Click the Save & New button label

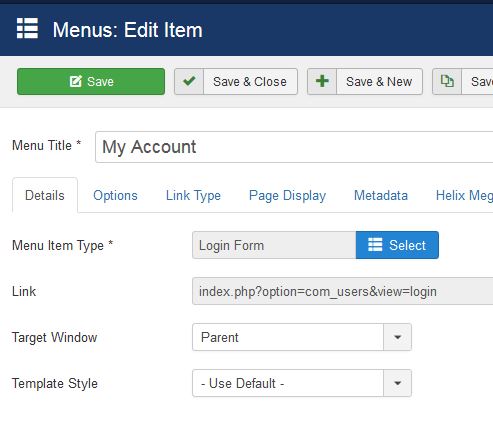pos(379,82)
